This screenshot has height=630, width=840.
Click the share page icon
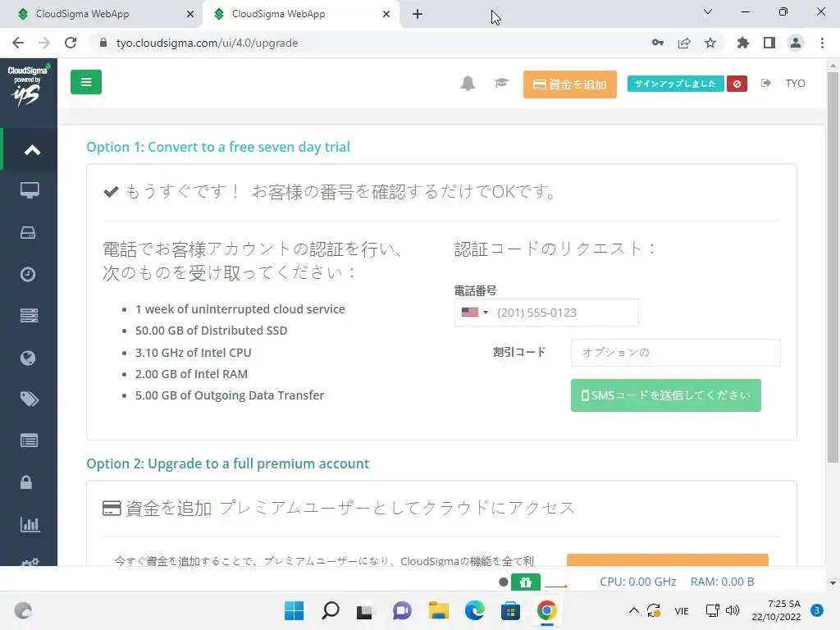click(684, 43)
